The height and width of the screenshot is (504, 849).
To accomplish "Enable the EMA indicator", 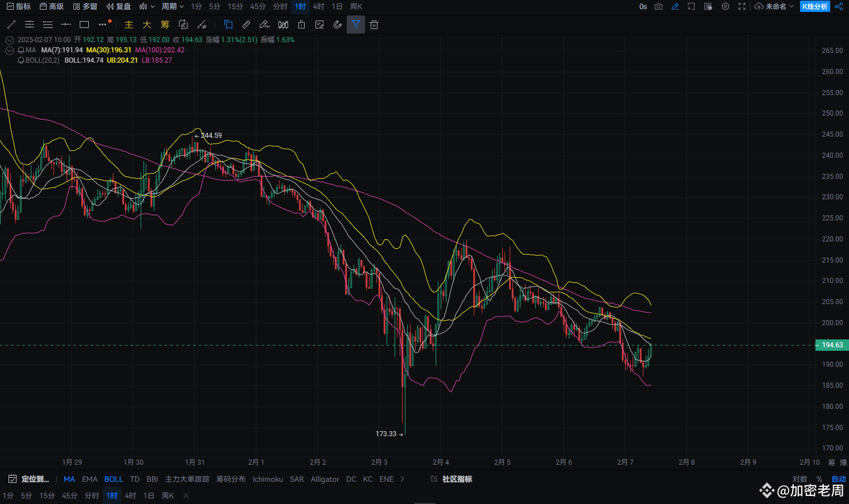I will (90, 479).
